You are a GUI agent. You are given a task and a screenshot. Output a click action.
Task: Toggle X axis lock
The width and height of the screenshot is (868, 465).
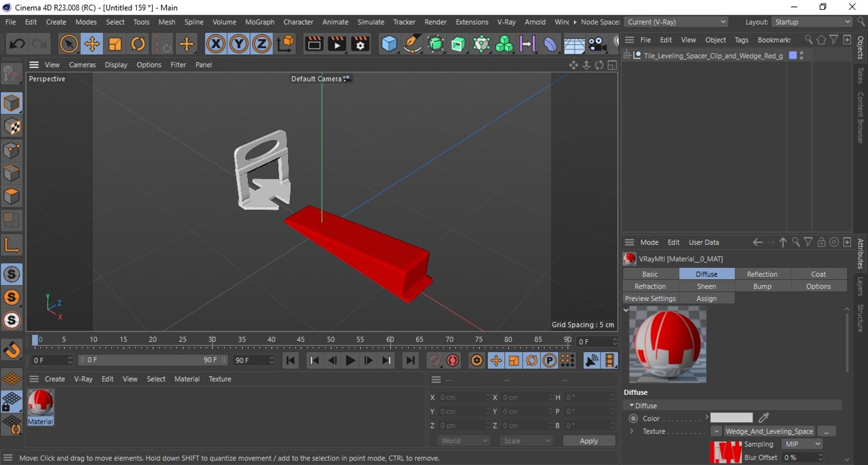(216, 44)
